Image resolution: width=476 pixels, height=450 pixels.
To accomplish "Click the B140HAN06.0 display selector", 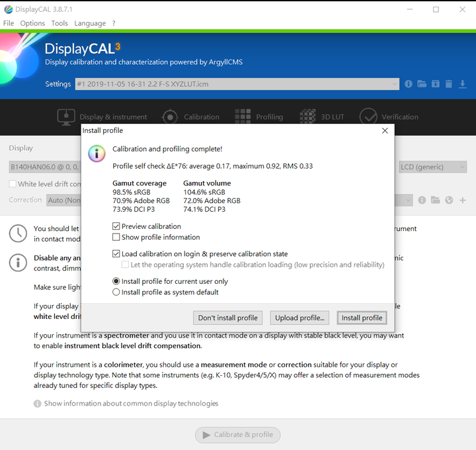I will tap(45, 167).
